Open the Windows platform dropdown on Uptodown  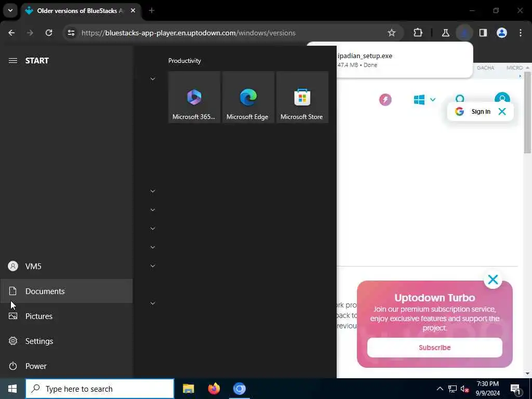tap(424, 100)
